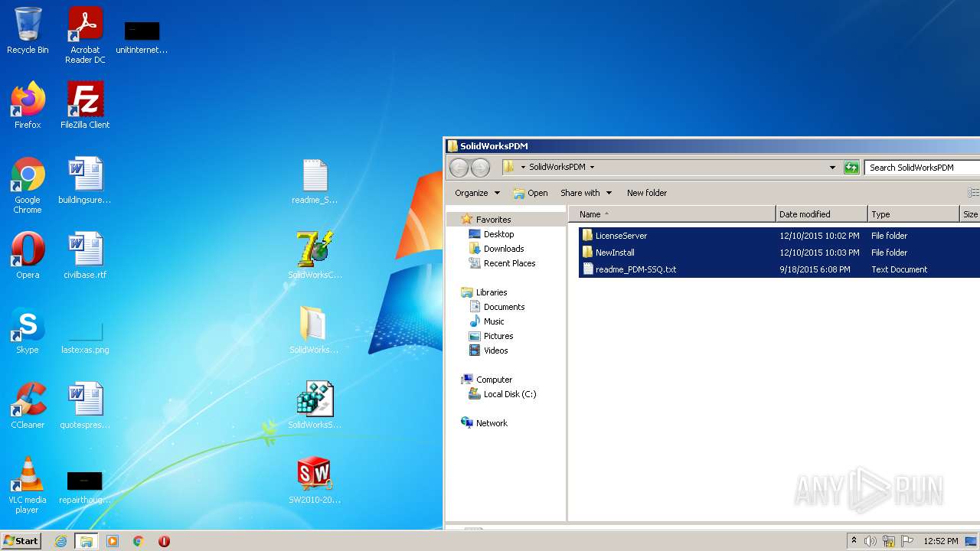980x551 pixels.
Task: Launch Skype from the desktop
Action: click(x=28, y=331)
